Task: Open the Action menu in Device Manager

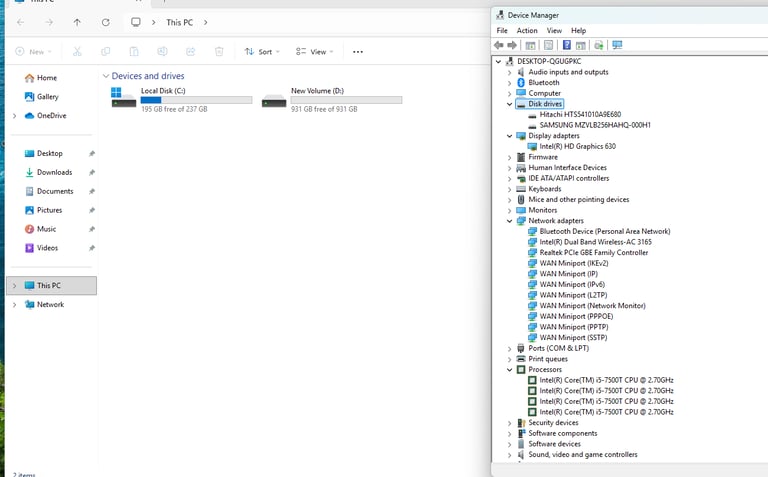Action: pyautogui.click(x=527, y=31)
